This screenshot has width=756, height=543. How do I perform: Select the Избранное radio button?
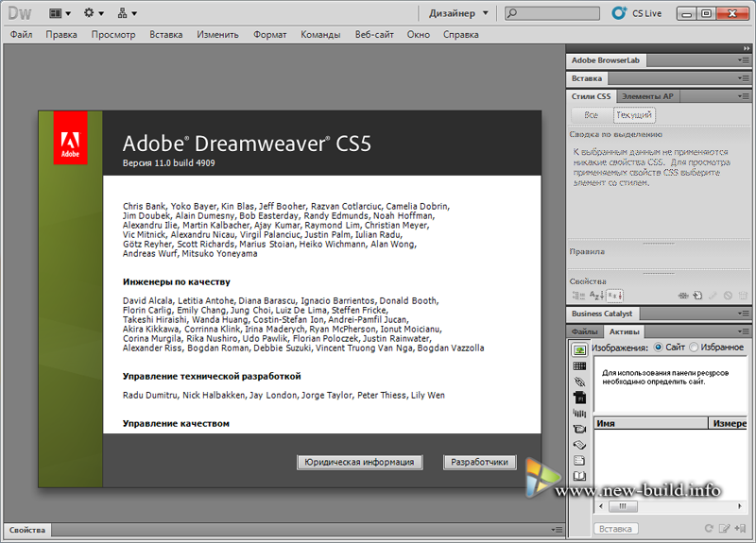point(694,348)
